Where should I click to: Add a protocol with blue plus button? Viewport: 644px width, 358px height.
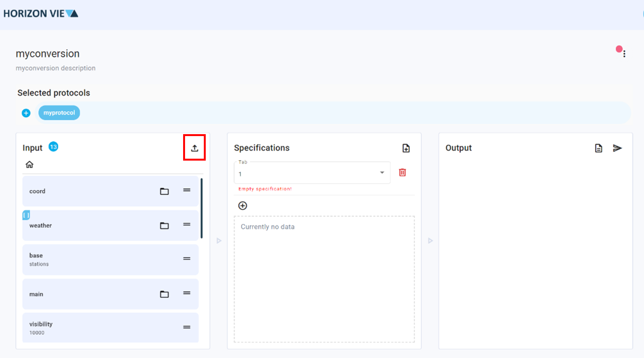click(26, 113)
